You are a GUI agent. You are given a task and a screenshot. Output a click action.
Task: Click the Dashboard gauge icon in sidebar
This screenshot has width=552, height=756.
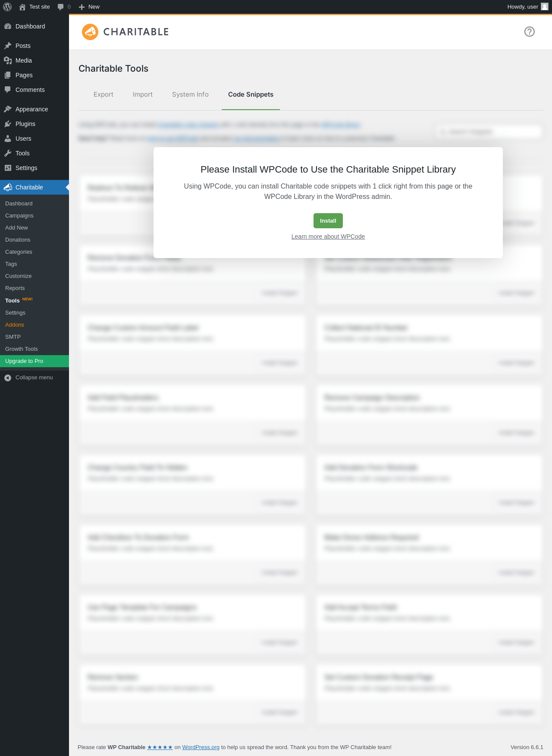(x=8, y=26)
